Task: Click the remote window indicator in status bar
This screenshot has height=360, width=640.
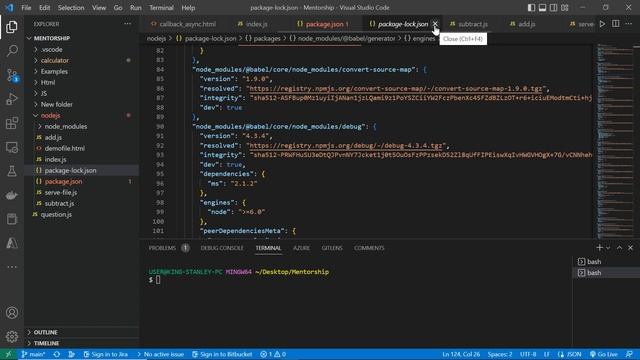Action: [x=9, y=354]
